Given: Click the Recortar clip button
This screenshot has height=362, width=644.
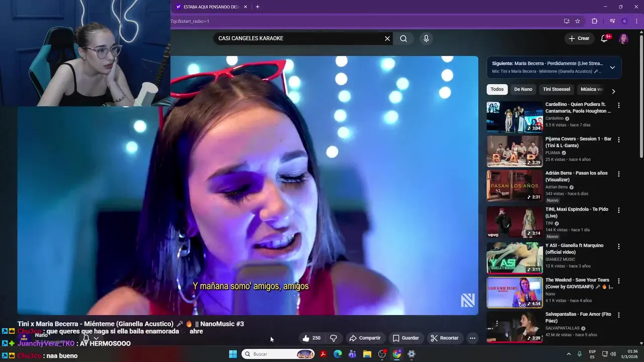Looking at the screenshot, I should coord(445,338).
